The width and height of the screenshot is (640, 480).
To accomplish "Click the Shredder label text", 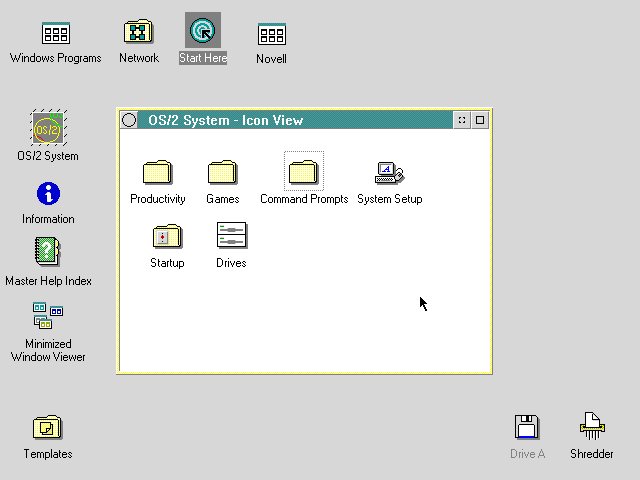I will click(592, 454).
